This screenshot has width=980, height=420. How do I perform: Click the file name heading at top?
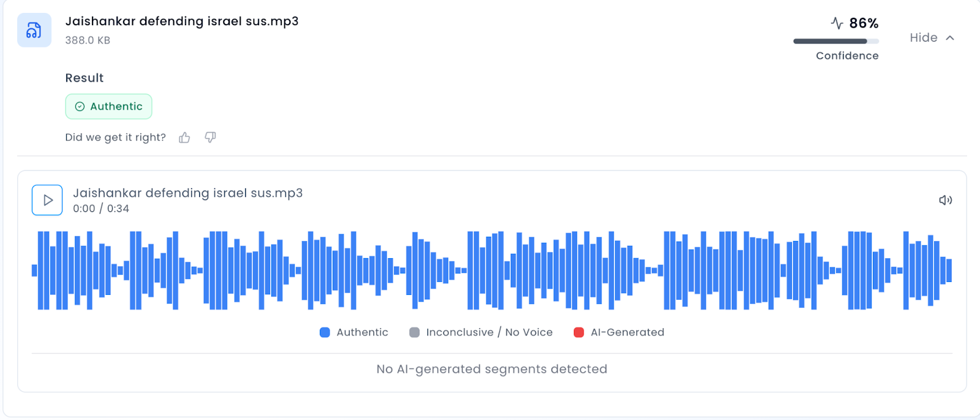[182, 21]
